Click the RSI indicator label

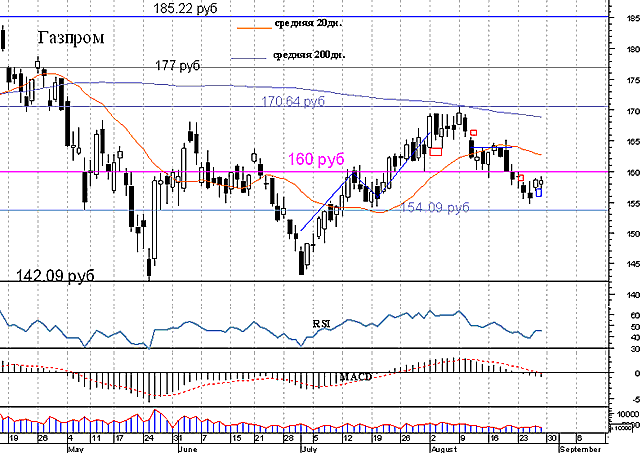click(322, 324)
